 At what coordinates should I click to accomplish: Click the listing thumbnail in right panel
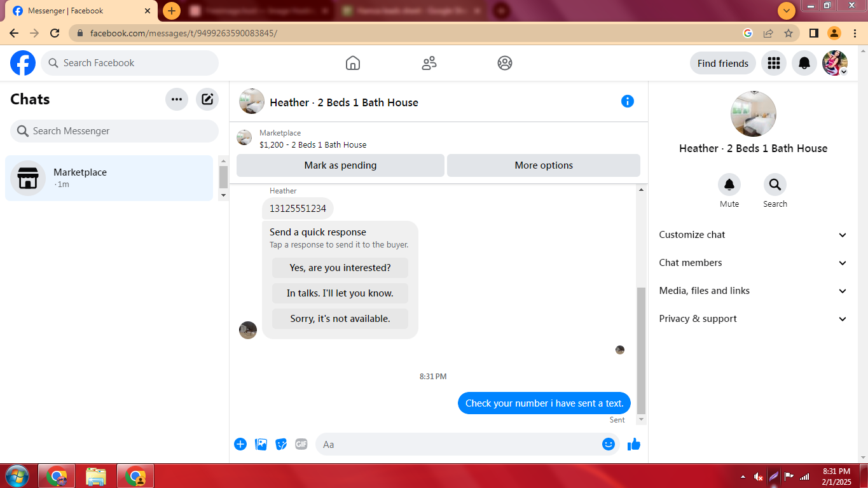pos(754,114)
